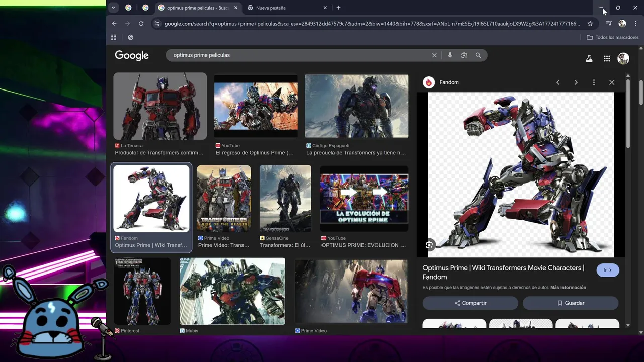644x362 pixels.
Task: Search by image with the Lens icon
Action: (464, 55)
